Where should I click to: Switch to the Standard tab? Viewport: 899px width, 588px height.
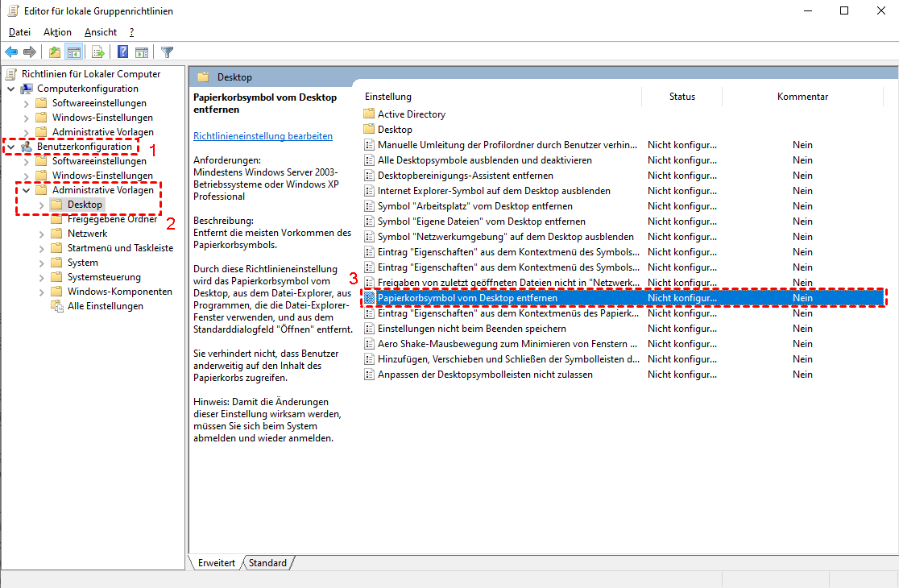(x=267, y=563)
